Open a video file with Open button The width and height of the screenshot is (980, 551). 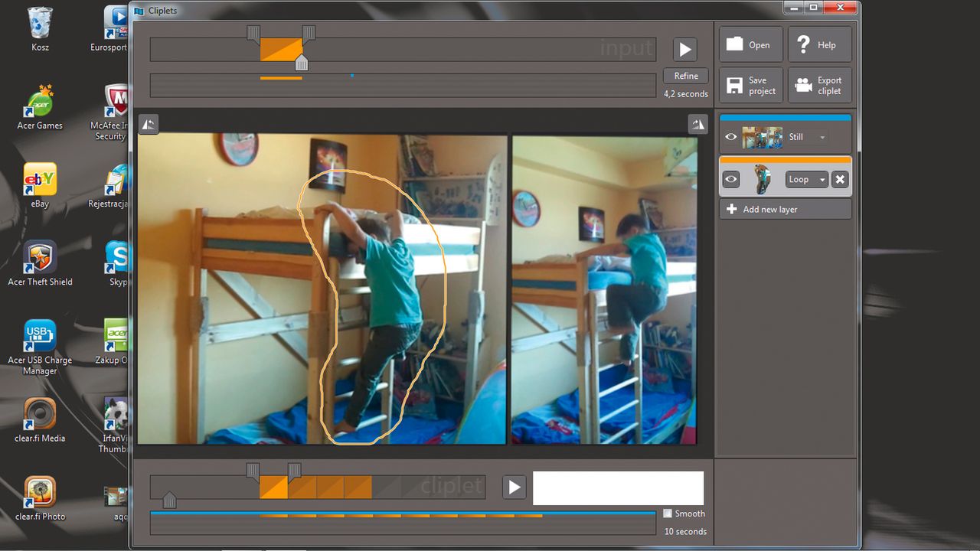coord(750,44)
